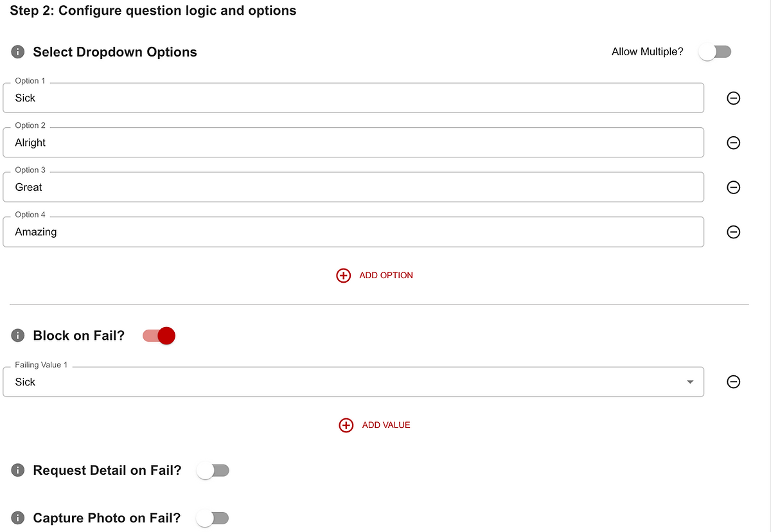
Task: Remove Failing Value 1 with minus icon
Action: (x=733, y=382)
